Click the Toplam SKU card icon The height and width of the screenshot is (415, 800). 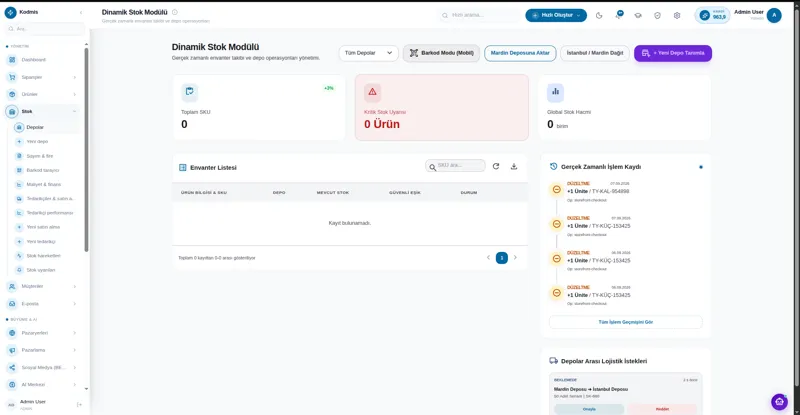(x=189, y=92)
